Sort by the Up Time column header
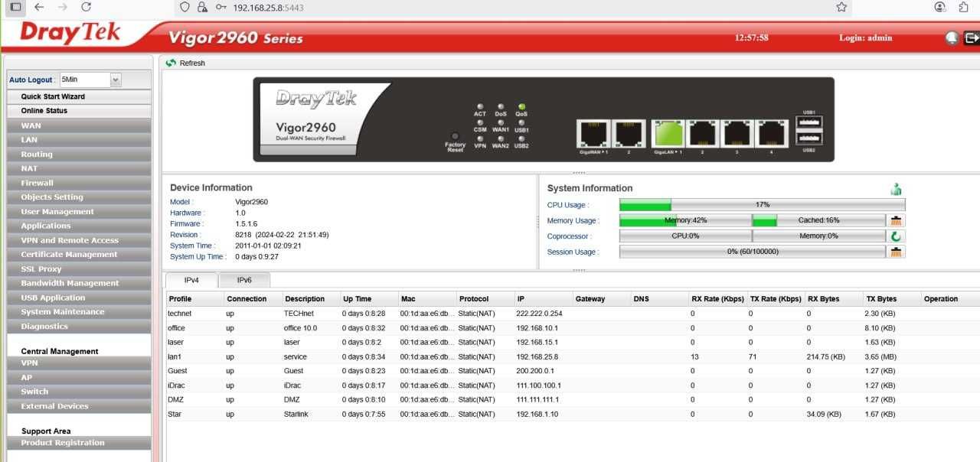 click(368, 299)
